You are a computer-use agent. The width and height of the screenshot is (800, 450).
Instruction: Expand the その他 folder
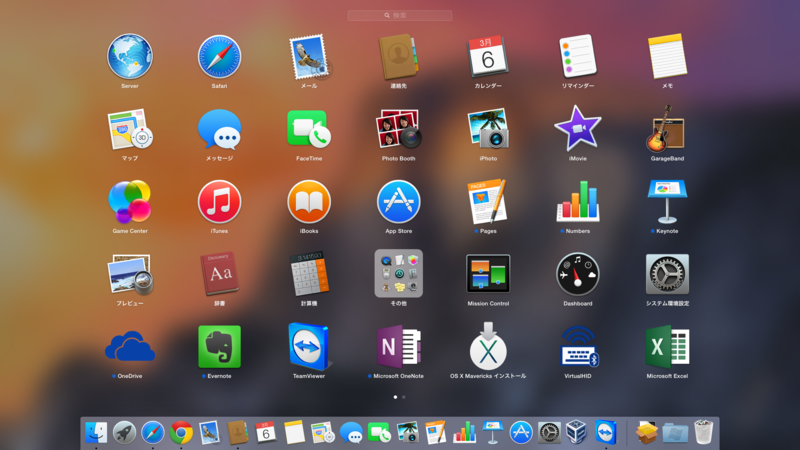[x=398, y=274]
